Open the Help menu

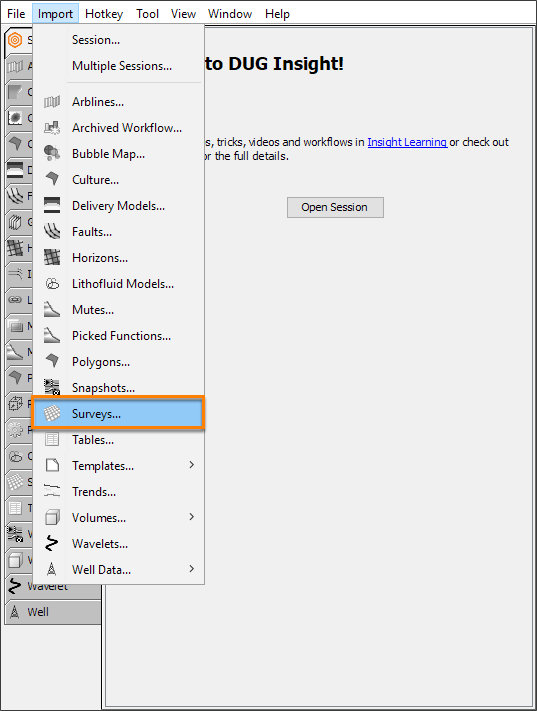(x=277, y=14)
